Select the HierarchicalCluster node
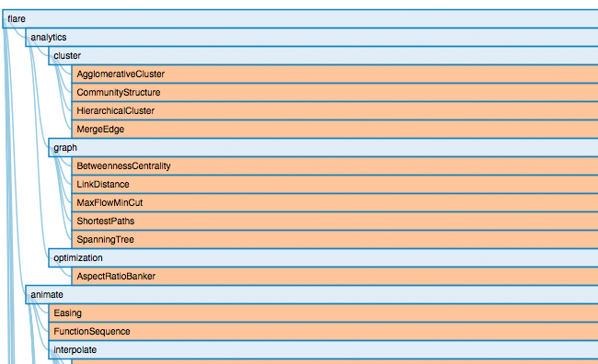 335,110
